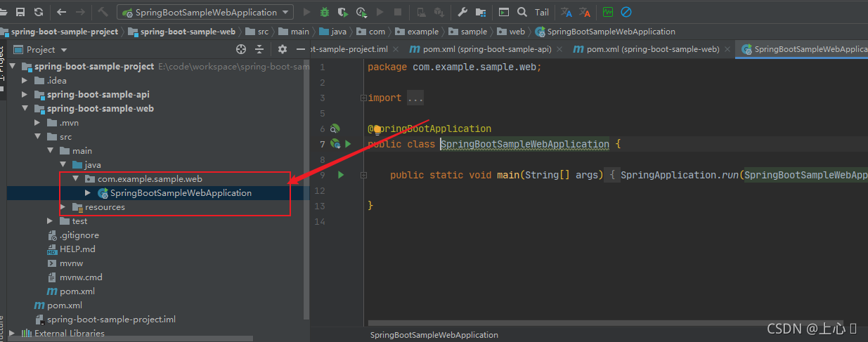Click Collapse All icon in Project panel
The height and width of the screenshot is (342, 868).
pyautogui.click(x=259, y=49)
